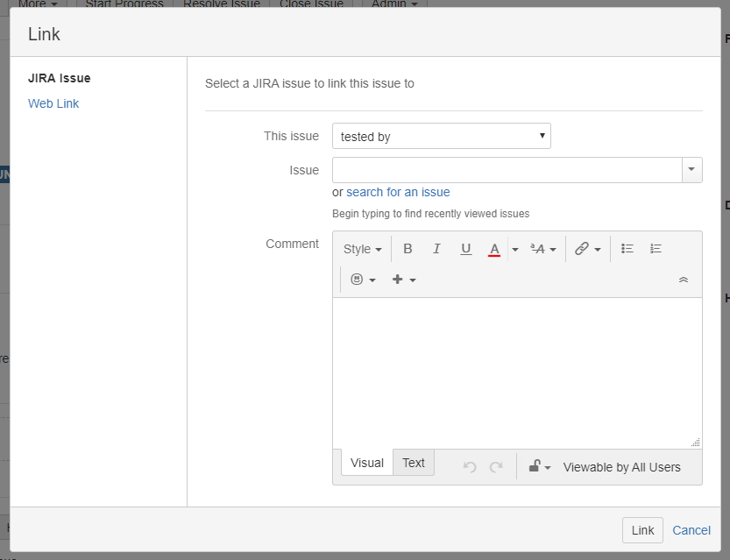Open the emoticon picker
The height and width of the screenshot is (560, 730).
[363, 280]
